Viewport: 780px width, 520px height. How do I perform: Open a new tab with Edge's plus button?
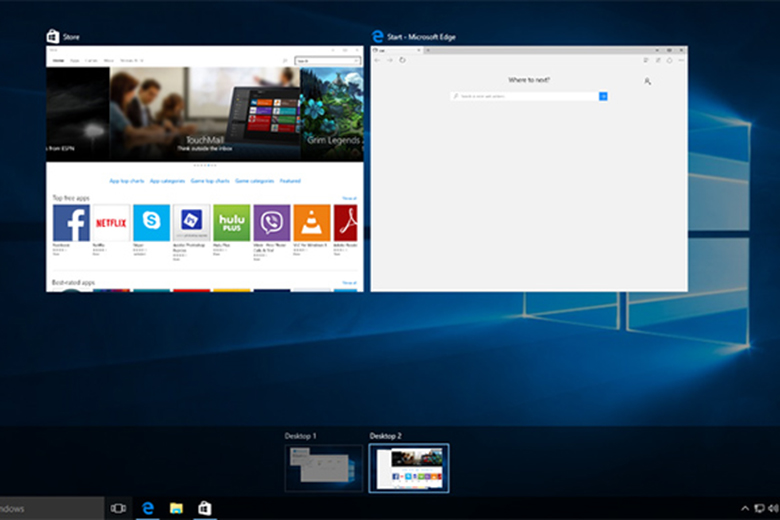pos(428,50)
